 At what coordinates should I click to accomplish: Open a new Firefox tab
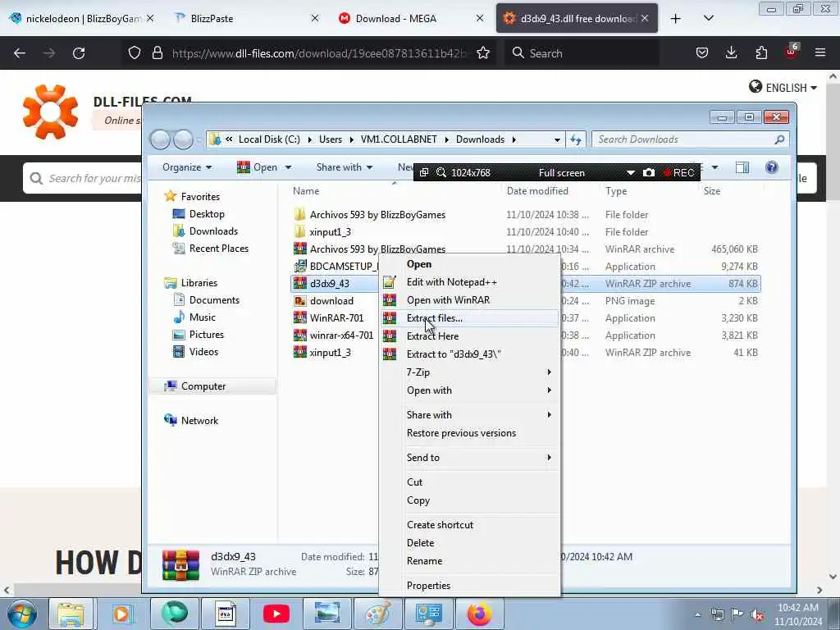[676, 19]
